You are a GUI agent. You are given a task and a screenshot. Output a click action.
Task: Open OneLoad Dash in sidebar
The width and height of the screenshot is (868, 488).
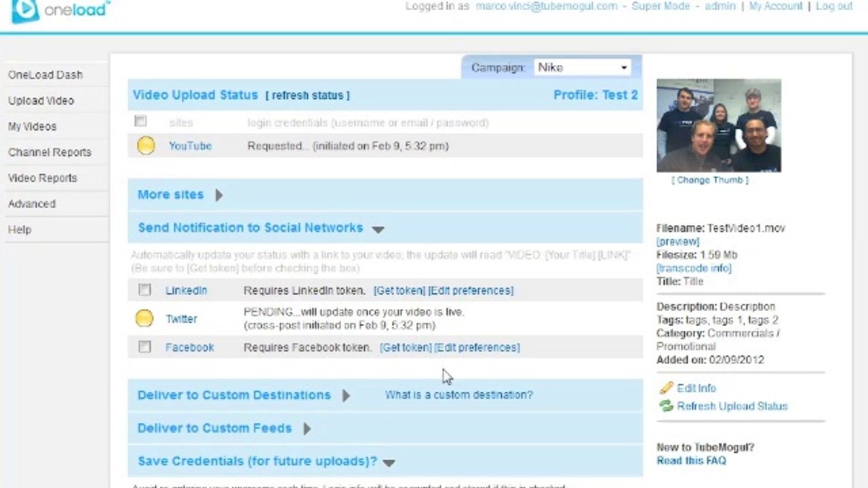coord(45,75)
